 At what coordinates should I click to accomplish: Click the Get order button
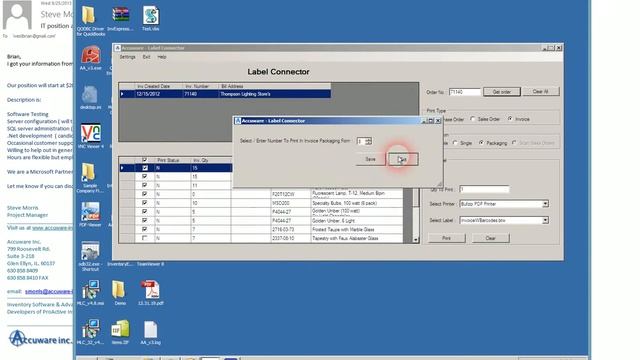pos(502,92)
